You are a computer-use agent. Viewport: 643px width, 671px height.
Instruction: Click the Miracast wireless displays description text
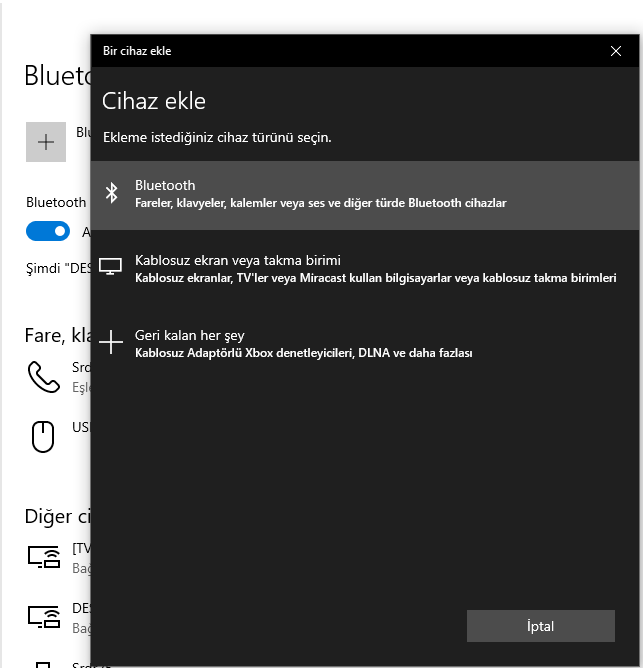click(375, 277)
